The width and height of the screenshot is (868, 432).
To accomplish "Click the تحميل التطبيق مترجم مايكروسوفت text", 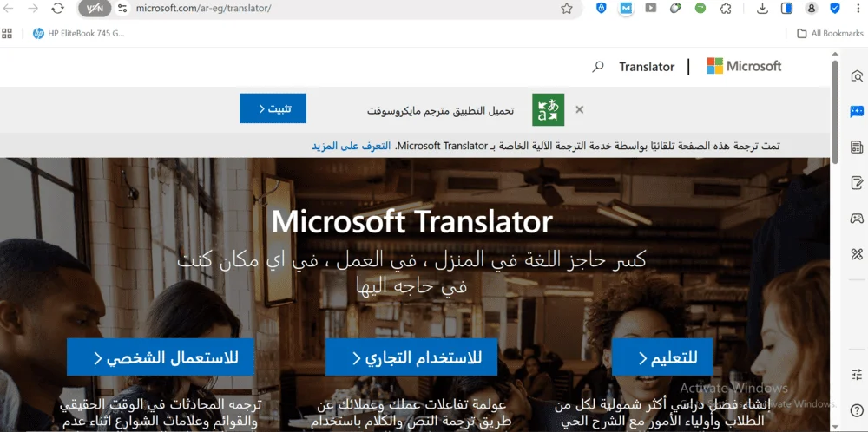I will (441, 110).
